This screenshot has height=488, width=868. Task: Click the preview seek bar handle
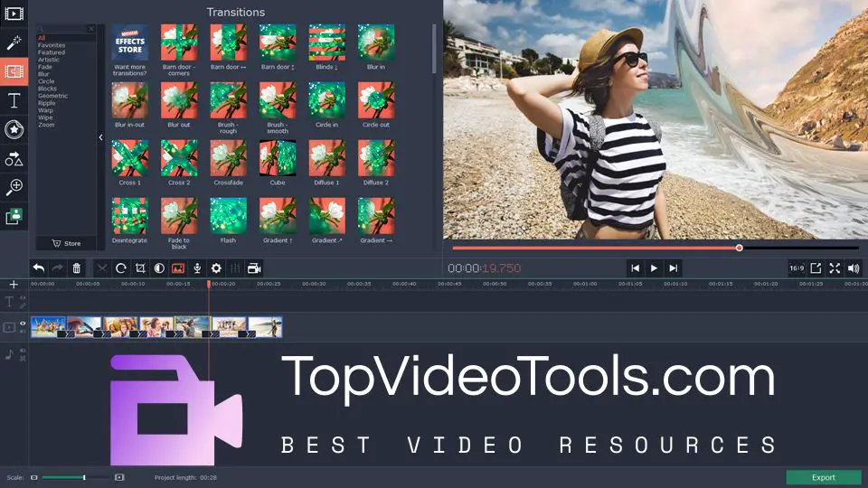(x=739, y=248)
